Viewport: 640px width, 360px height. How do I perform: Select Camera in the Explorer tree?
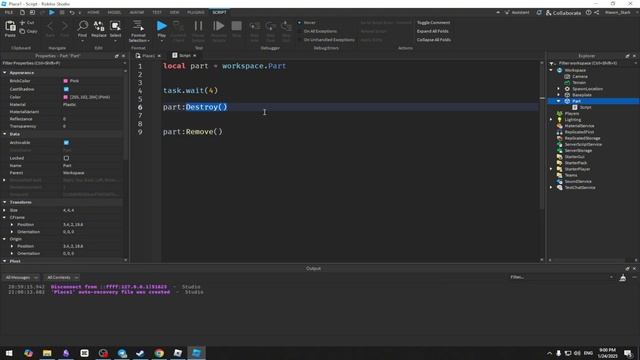(580, 76)
